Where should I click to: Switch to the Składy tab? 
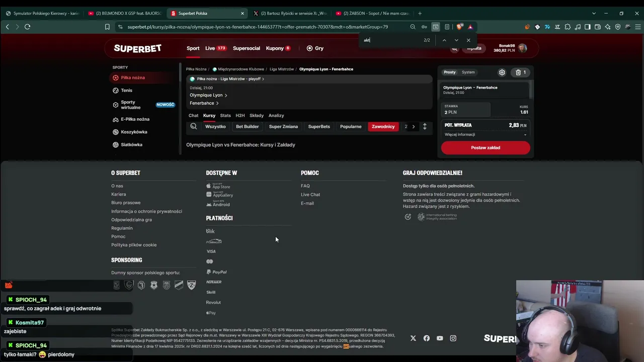coord(257,116)
